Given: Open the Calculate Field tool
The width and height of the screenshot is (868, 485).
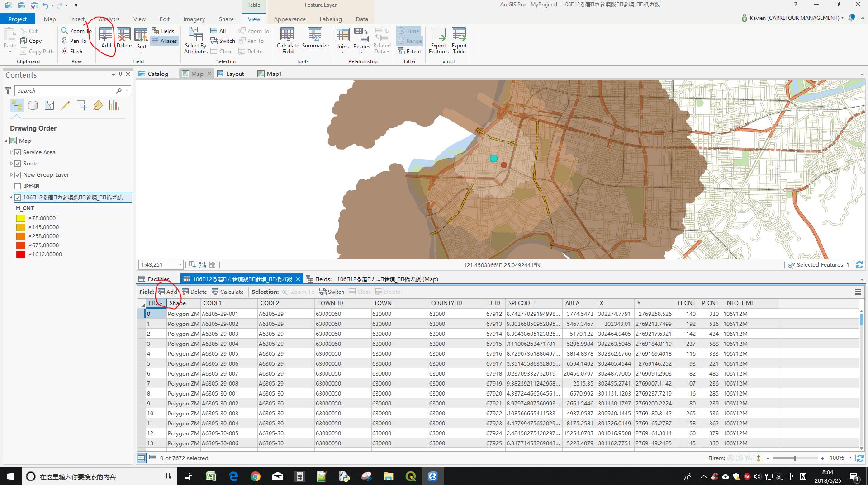Looking at the screenshot, I should point(287,41).
